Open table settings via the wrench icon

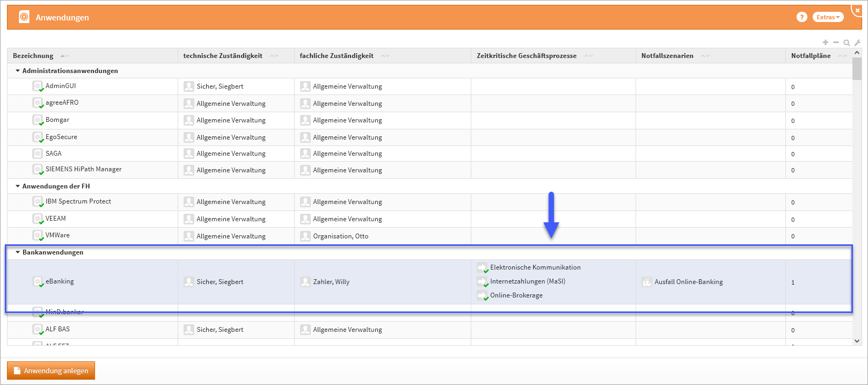[x=857, y=43]
